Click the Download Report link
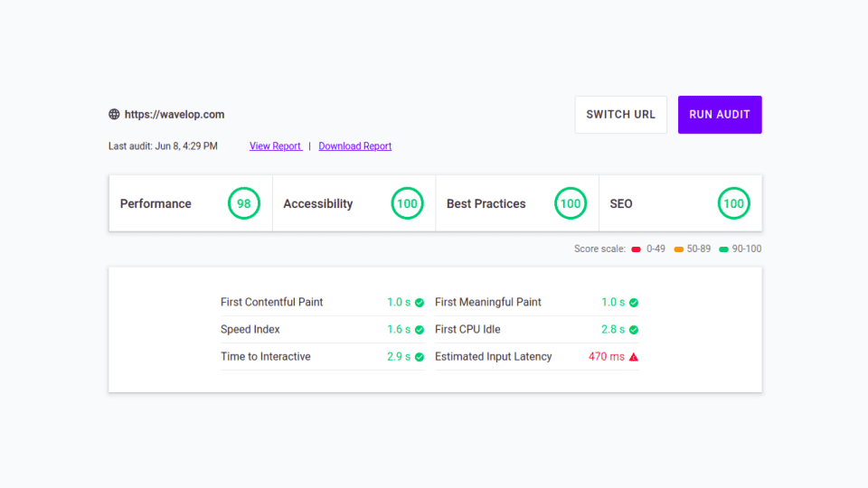Screen dimensions: 868x488 tap(354, 146)
